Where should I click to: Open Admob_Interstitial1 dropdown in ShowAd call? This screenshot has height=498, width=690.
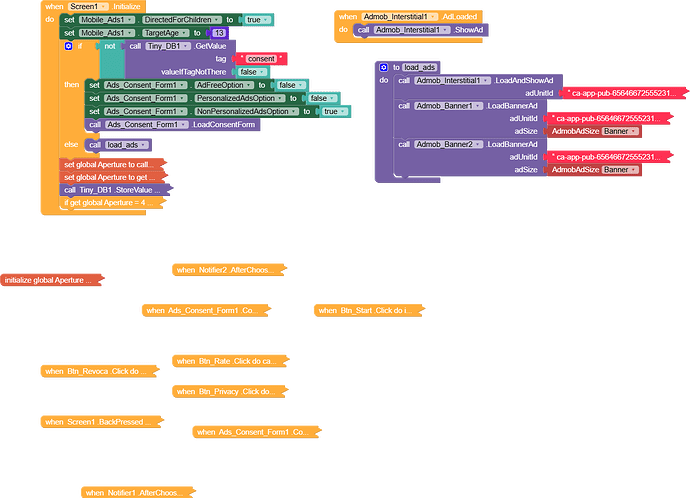click(412, 30)
